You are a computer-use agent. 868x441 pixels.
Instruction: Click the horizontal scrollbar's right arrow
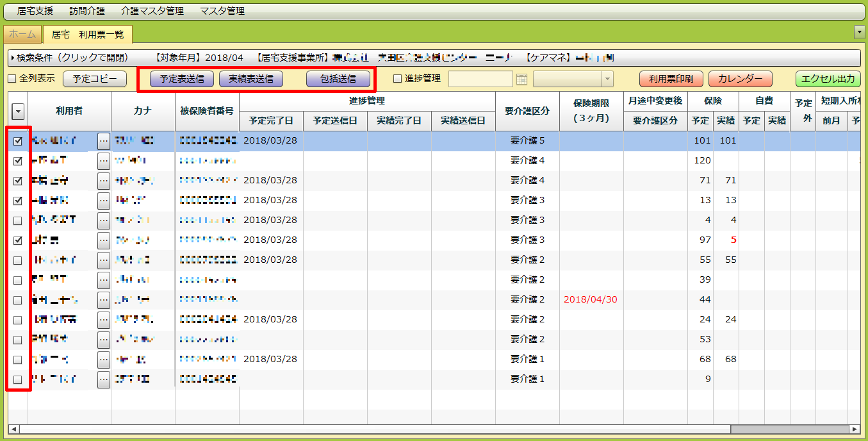pyautogui.click(x=853, y=429)
